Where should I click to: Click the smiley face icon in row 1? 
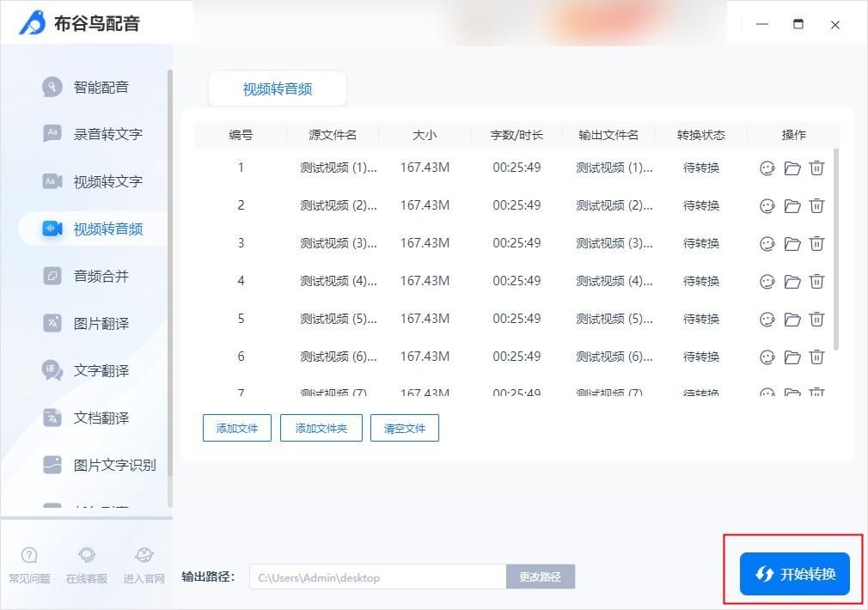coord(767,168)
